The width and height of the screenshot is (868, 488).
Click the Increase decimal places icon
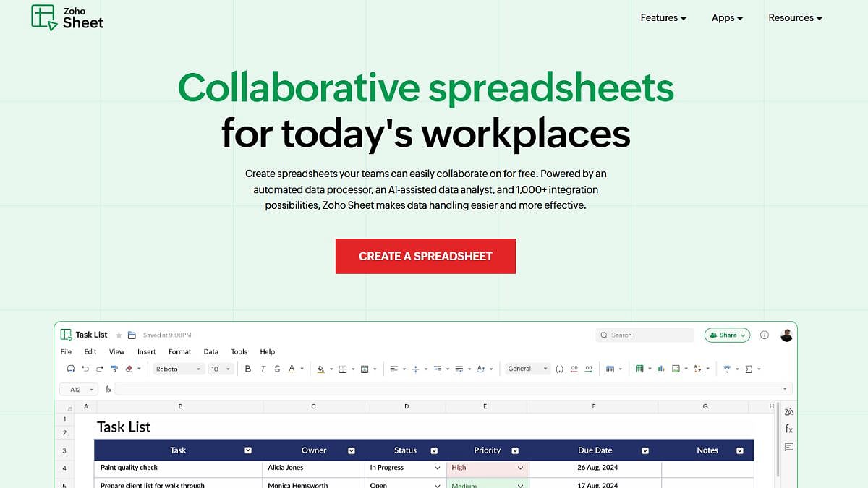(x=588, y=369)
